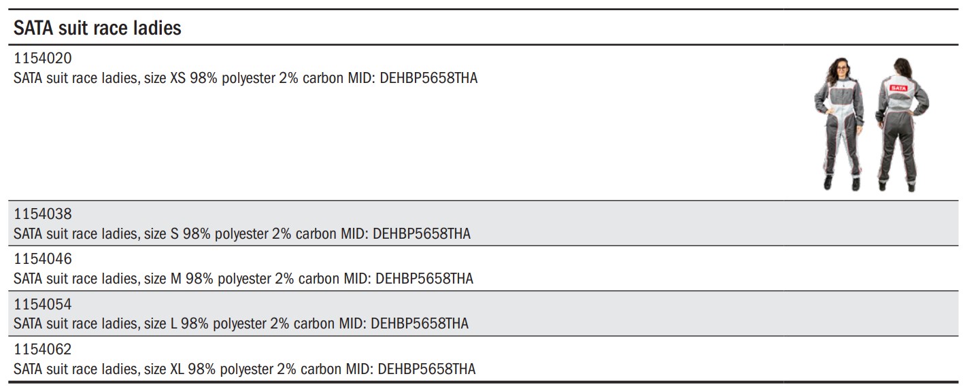The width and height of the screenshot is (980, 387).
Task: Open the back-view race suit photo
Action: coord(902,124)
